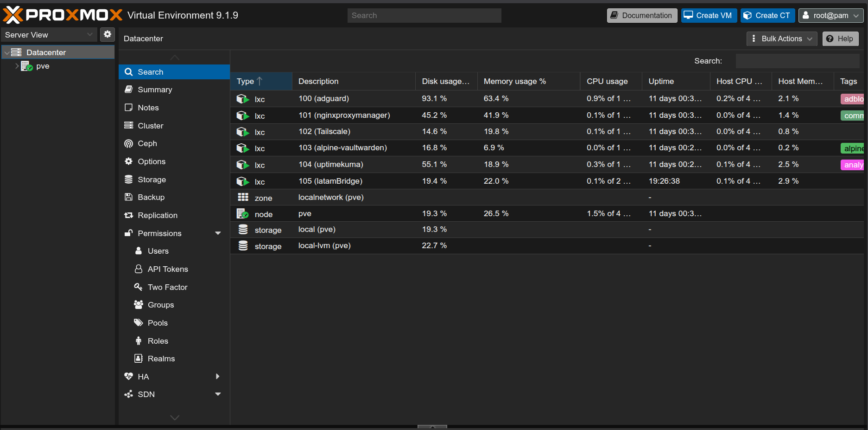
Task: Click the green comm tag on nginxproxymanager row
Action: click(x=852, y=116)
